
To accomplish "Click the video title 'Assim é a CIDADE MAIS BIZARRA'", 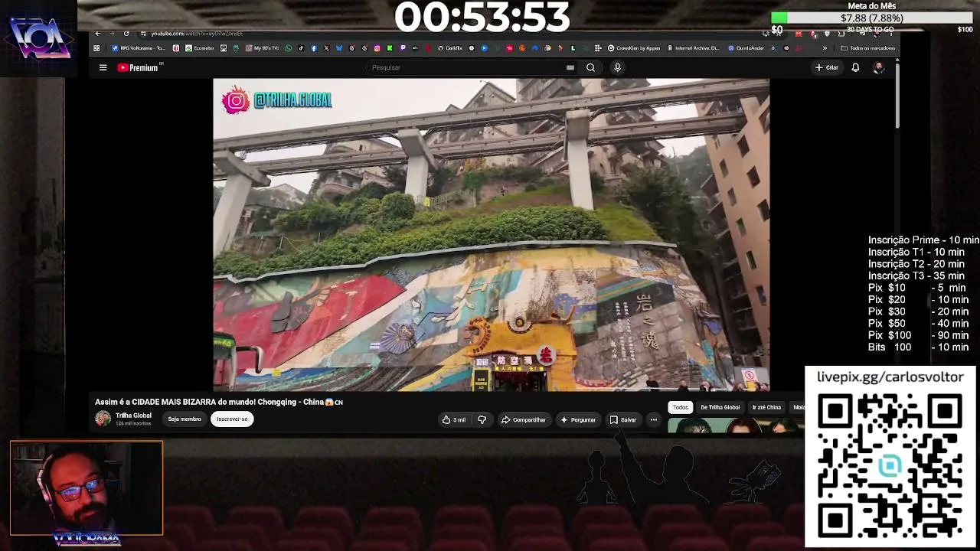I will (x=218, y=402).
